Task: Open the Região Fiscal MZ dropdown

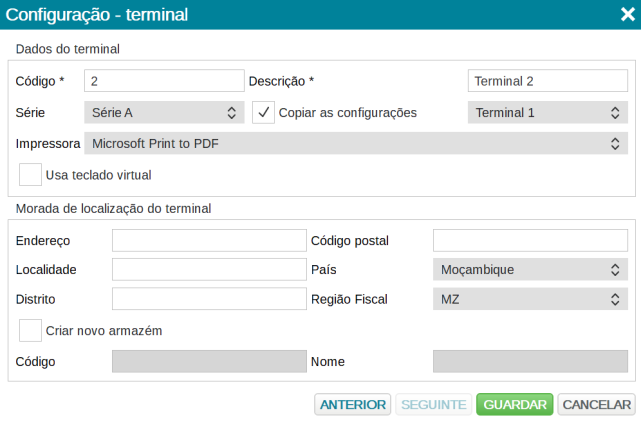Action: [531, 299]
